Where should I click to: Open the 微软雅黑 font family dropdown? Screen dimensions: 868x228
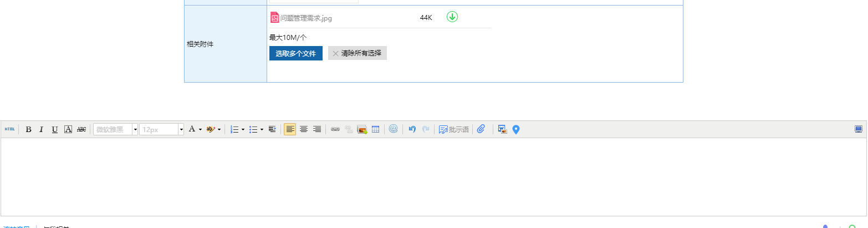tap(135, 129)
